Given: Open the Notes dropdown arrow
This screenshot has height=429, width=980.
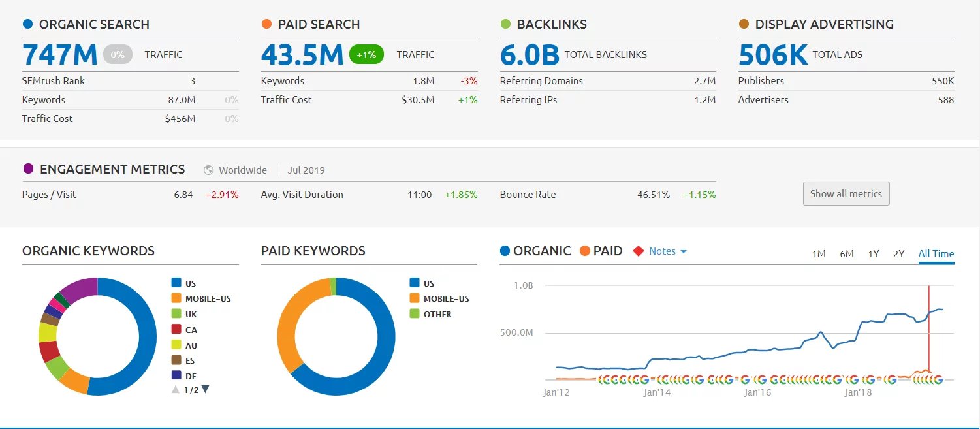Looking at the screenshot, I should coord(684,251).
